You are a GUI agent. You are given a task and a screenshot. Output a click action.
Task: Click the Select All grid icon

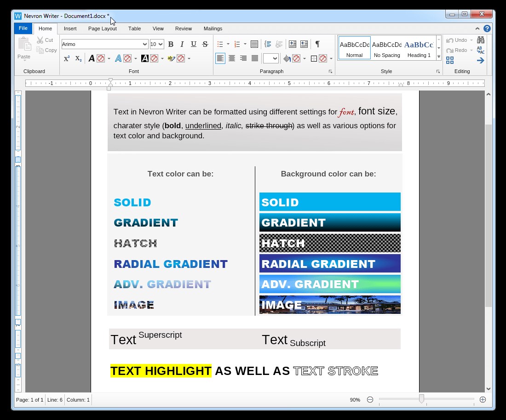tap(450, 60)
